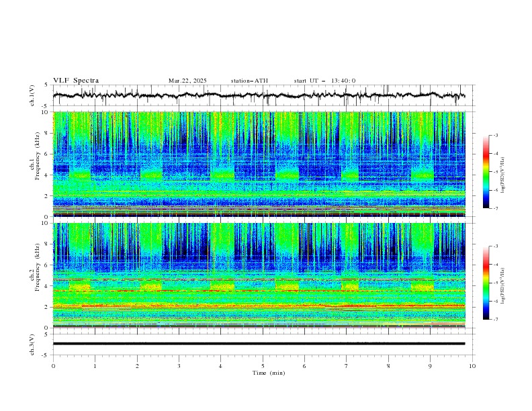Click the 7 tick on Time axis

[347, 366]
